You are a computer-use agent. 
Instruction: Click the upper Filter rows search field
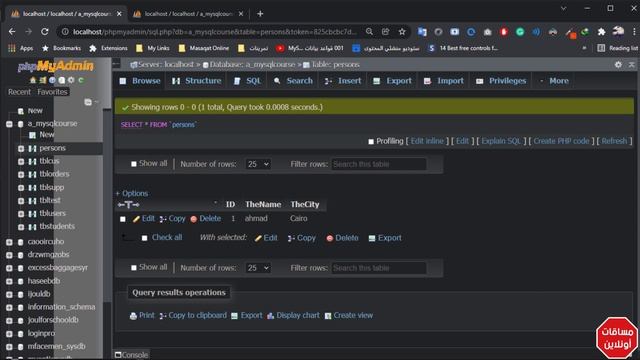[379, 164]
